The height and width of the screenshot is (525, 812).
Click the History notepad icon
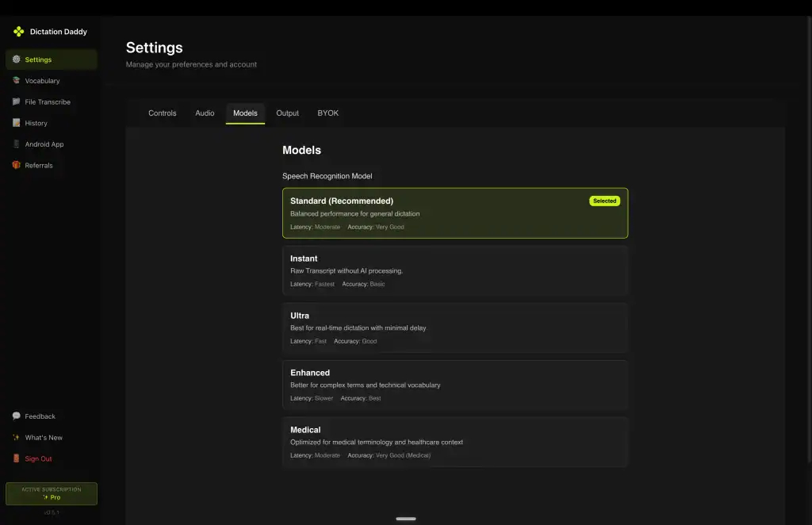pyautogui.click(x=17, y=123)
